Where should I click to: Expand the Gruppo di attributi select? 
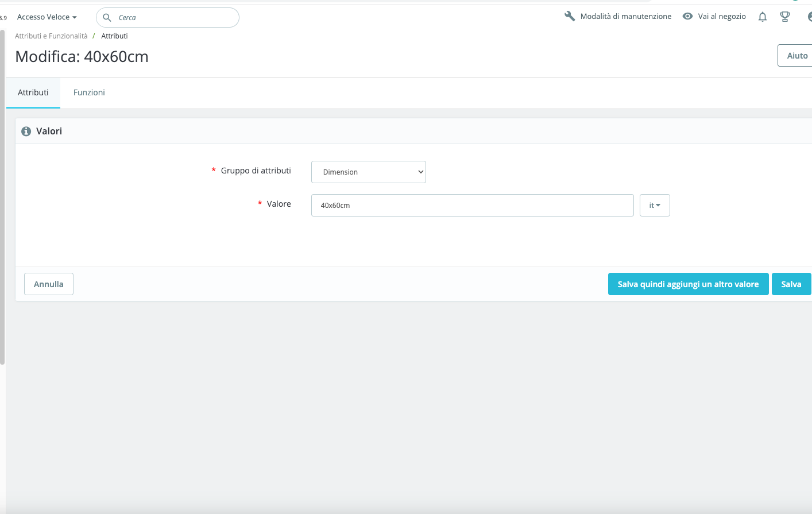369,172
